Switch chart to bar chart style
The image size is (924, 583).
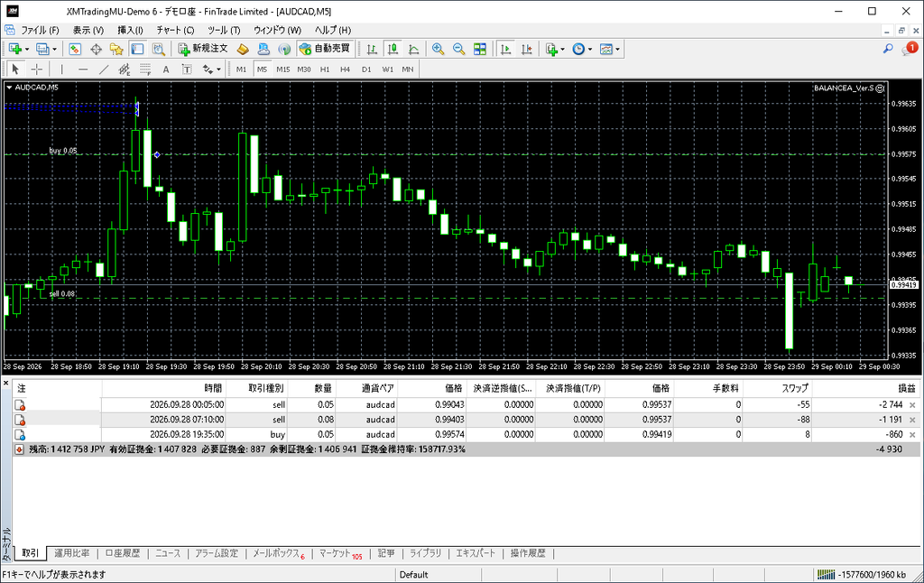click(x=372, y=49)
